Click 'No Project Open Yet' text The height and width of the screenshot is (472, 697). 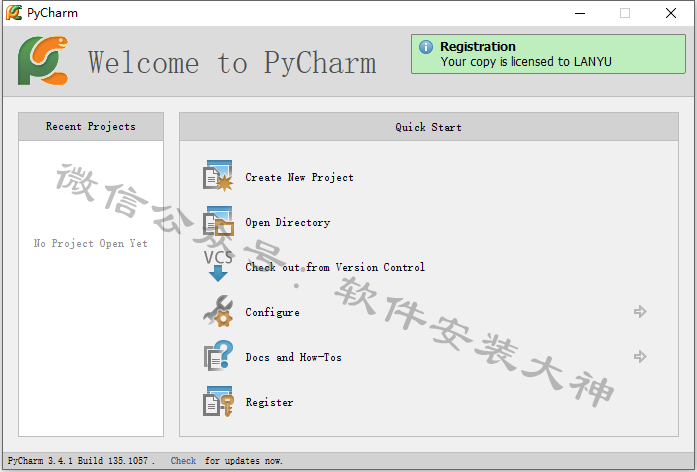tap(91, 244)
